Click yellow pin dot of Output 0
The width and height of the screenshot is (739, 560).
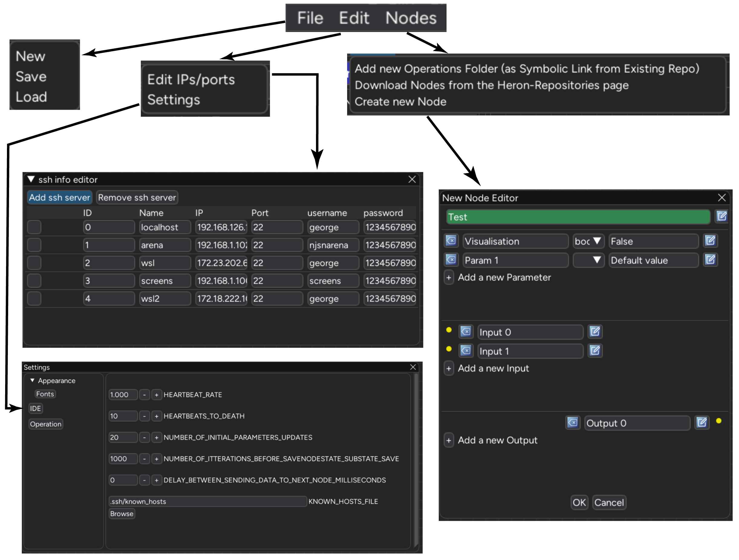tap(719, 421)
